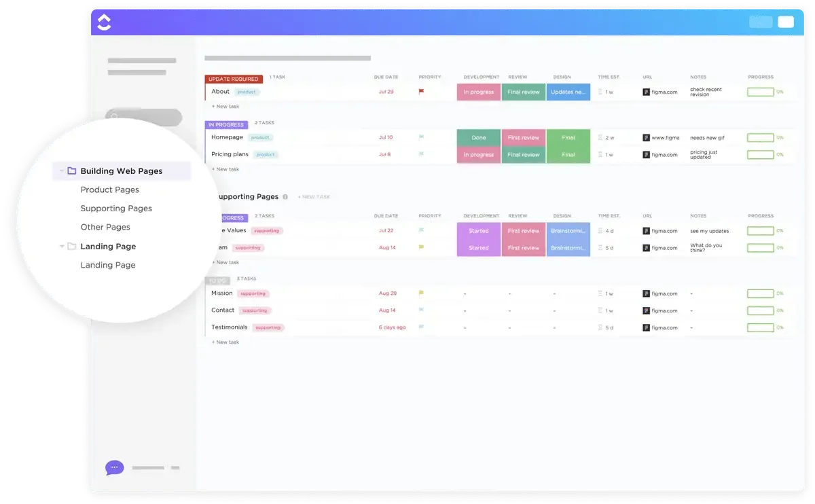Click the search field in sidebar

coord(144,117)
